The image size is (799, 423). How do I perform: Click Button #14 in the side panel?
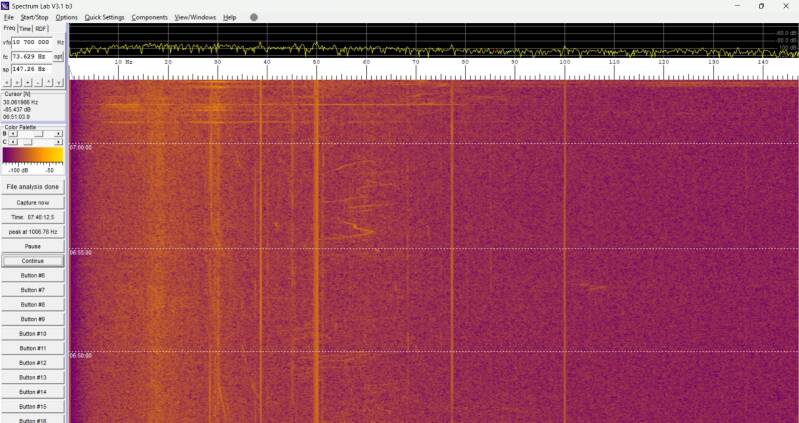[33, 392]
